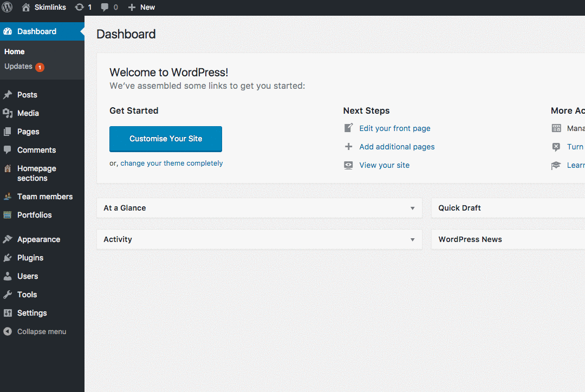The height and width of the screenshot is (392, 585).
Task: Click the plus icon next to New
Action: tap(131, 7)
